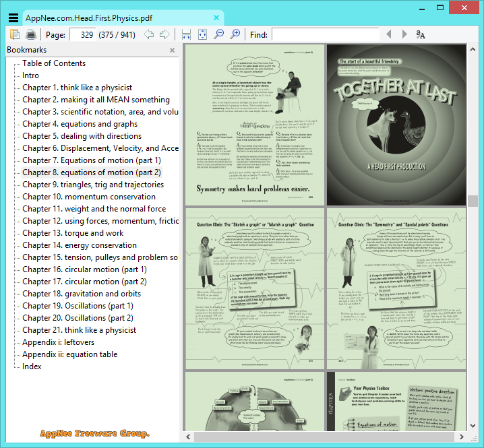
Task: Open Chapter 15. tension, pulleys bookmark
Action: click(x=100, y=257)
